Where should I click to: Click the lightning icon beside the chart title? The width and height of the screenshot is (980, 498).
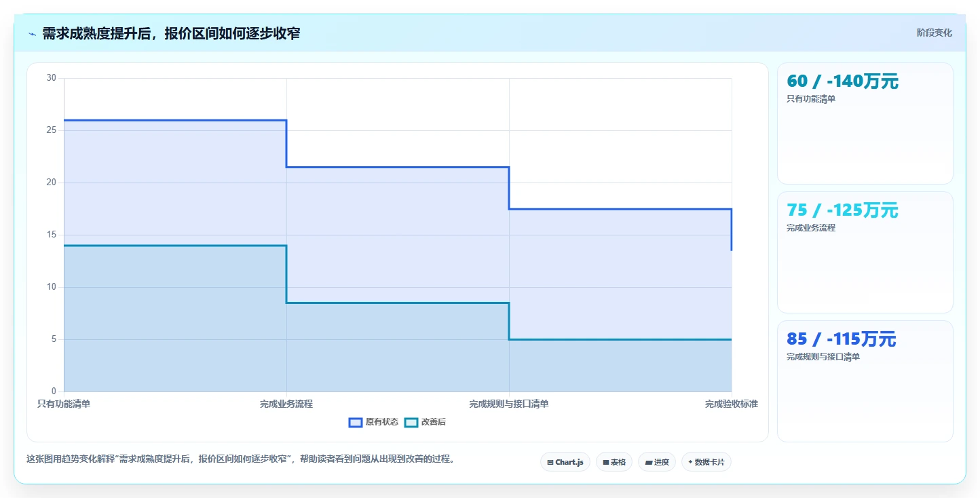coord(32,33)
